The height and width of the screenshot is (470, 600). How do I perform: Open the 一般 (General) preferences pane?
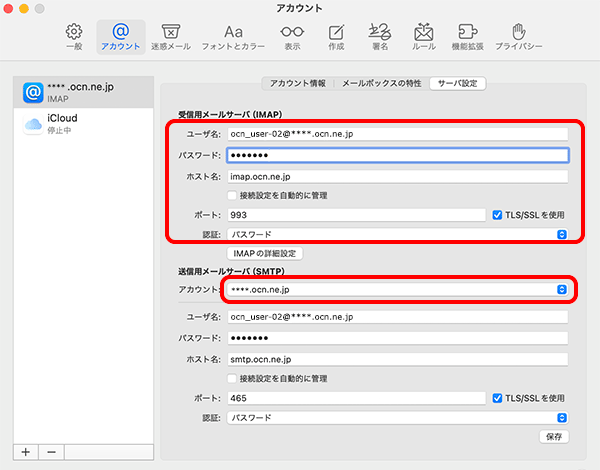[74, 37]
